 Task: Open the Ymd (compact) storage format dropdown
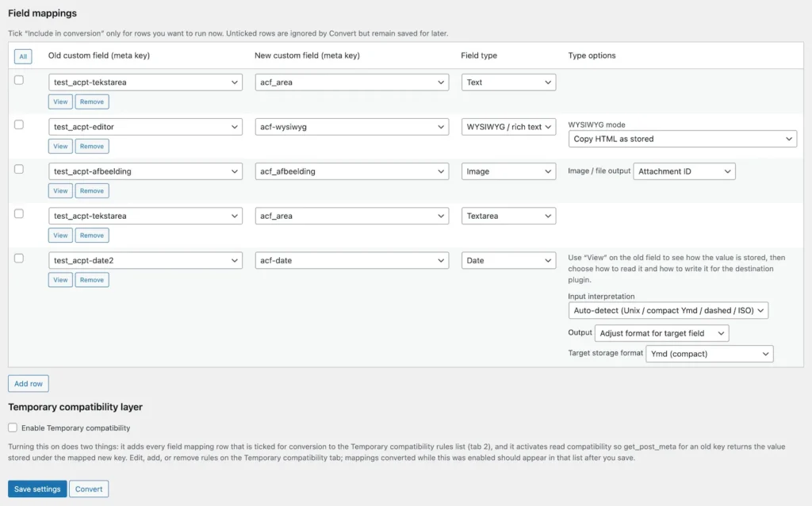[x=710, y=354]
